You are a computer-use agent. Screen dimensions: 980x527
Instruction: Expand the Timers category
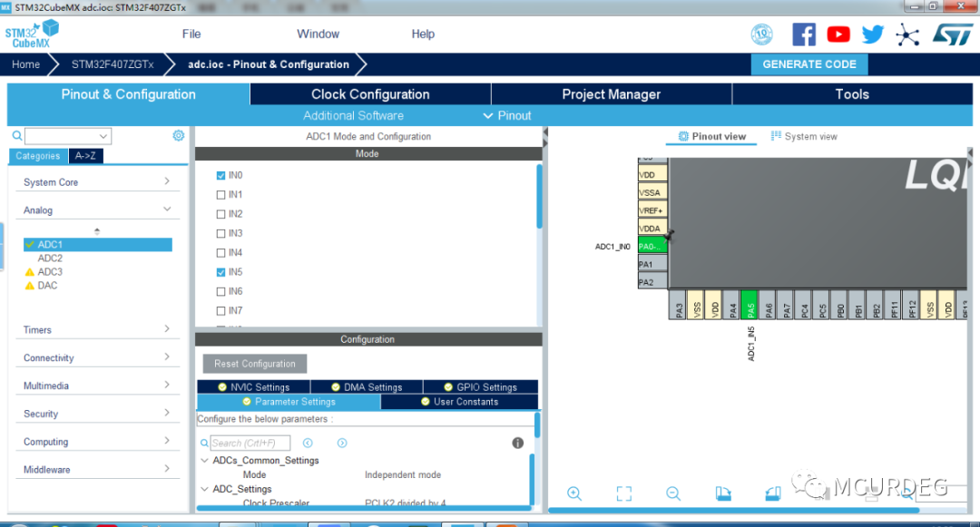click(97, 329)
